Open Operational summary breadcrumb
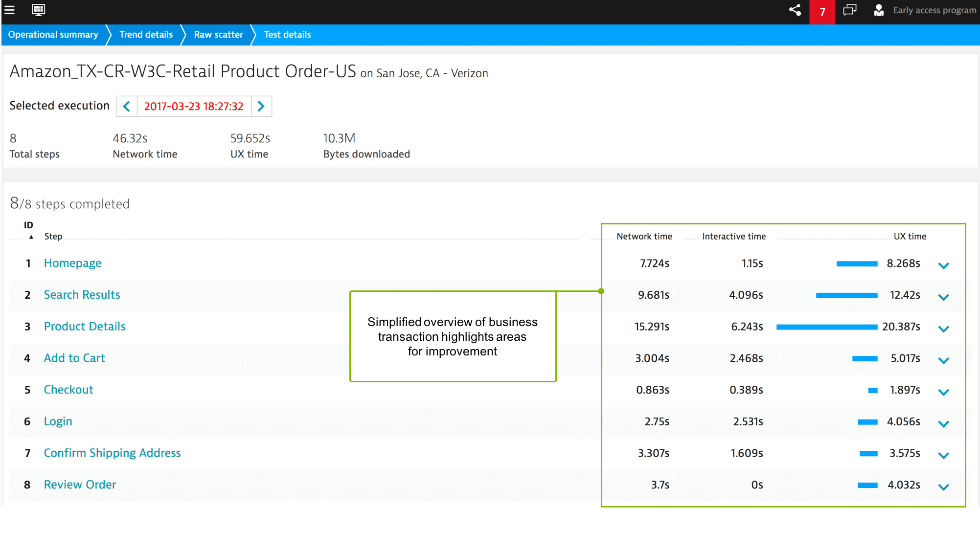The image size is (980, 550). pos(53,35)
